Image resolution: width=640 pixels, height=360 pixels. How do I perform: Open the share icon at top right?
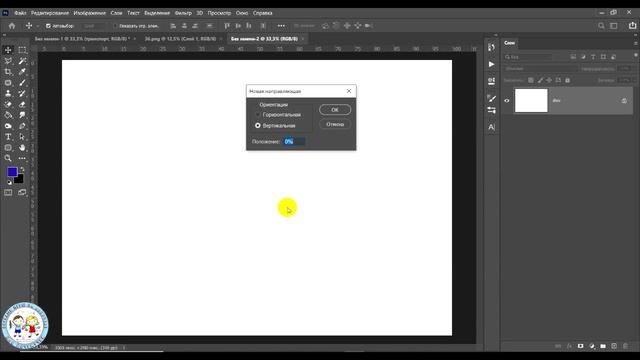tap(632, 26)
